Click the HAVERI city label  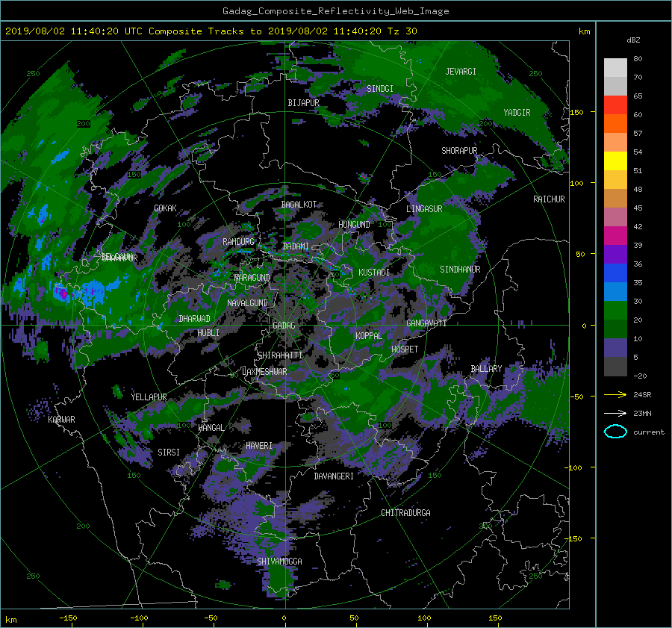[259, 447]
